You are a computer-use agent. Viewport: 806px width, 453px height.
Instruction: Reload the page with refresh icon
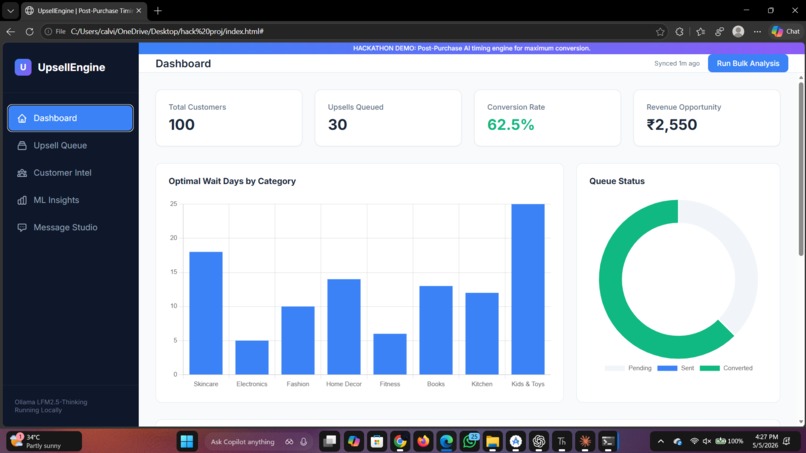(29, 31)
